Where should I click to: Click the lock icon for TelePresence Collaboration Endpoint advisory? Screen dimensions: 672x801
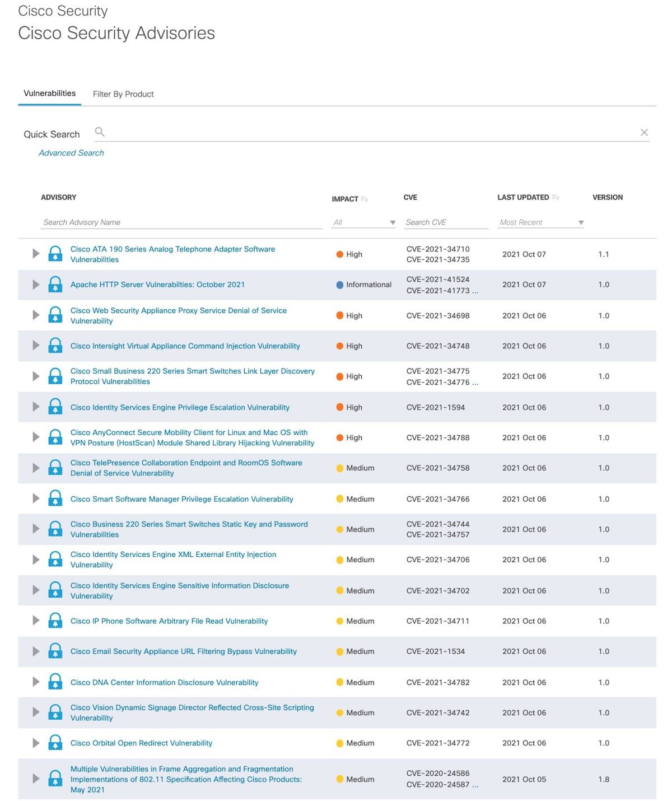pyautogui.click(x=55, y=468)
